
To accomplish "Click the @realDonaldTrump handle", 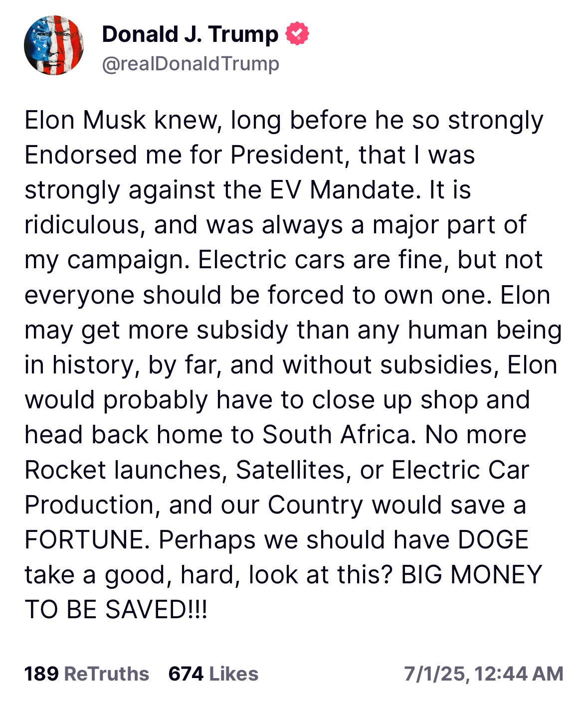I will click(x=192, y=64).
